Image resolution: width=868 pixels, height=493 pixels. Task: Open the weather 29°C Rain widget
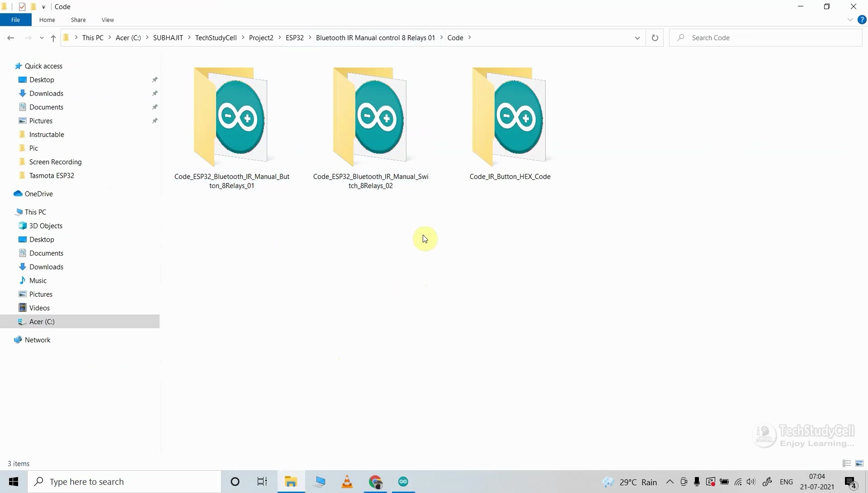[630, 482]
